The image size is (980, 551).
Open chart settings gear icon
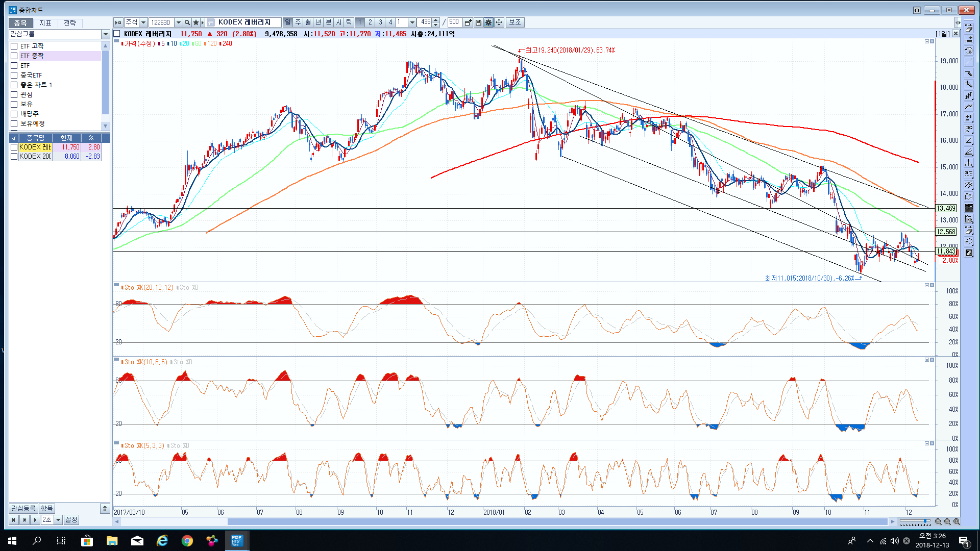pos(488,22)
